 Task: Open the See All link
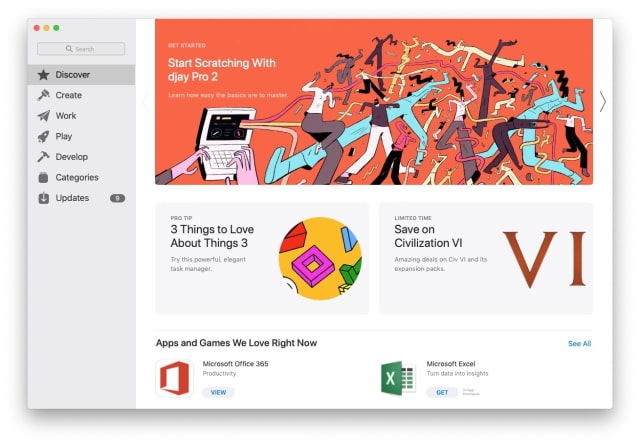click(580, 344)
